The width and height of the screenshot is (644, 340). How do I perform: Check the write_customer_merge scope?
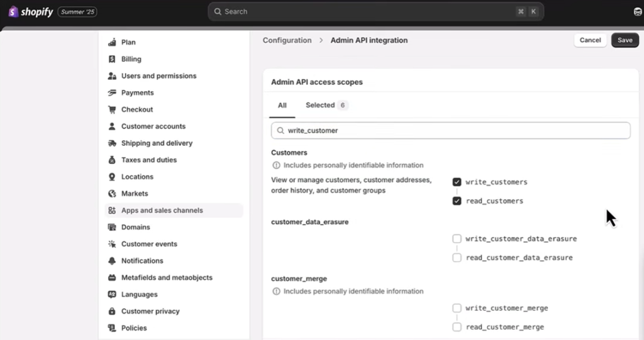click(457, 308)
